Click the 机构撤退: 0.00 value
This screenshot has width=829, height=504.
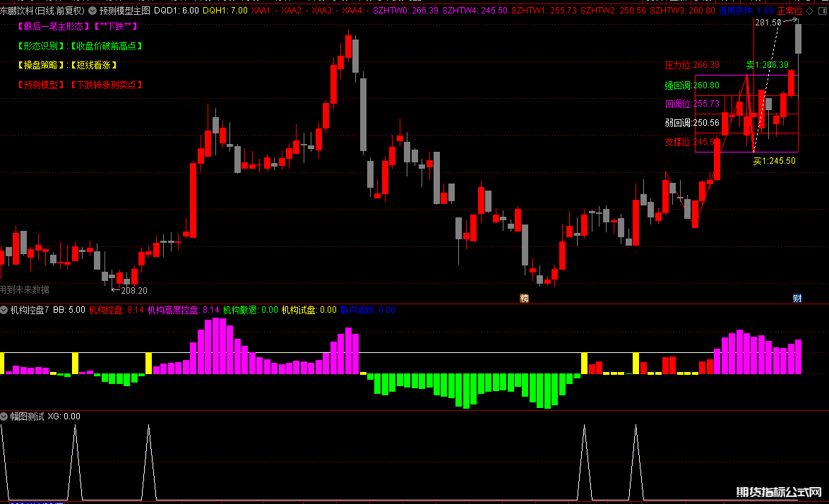click(251, 310)
